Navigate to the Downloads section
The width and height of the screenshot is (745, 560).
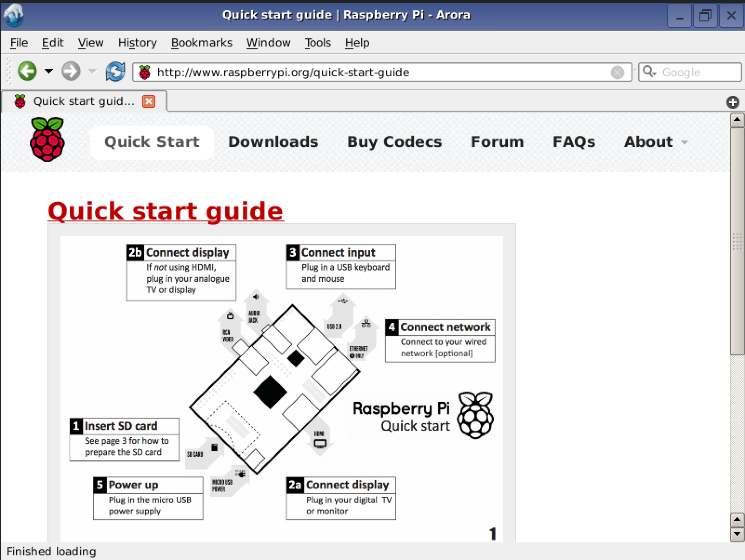point(273,142)
